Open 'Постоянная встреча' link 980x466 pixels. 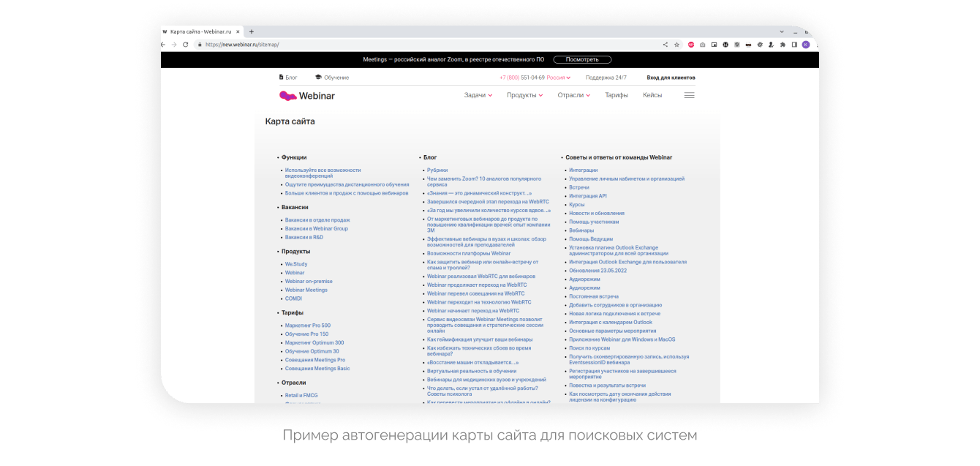coord(594,296)
